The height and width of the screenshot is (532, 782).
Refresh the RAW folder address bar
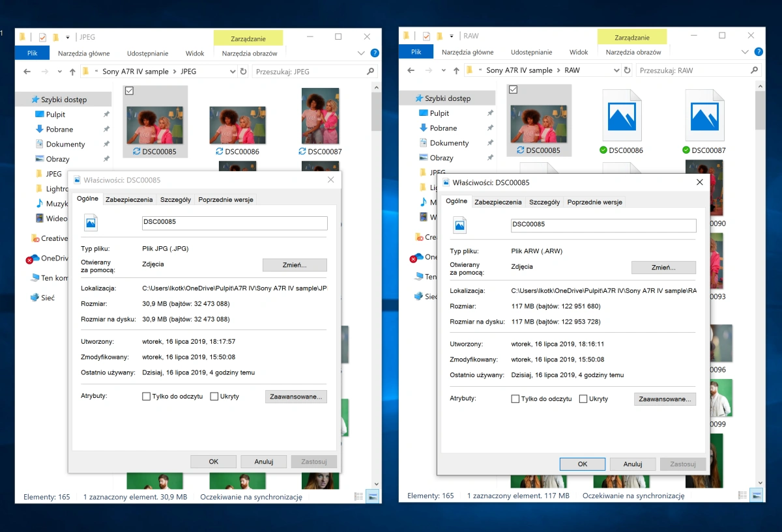click(628, 70)
